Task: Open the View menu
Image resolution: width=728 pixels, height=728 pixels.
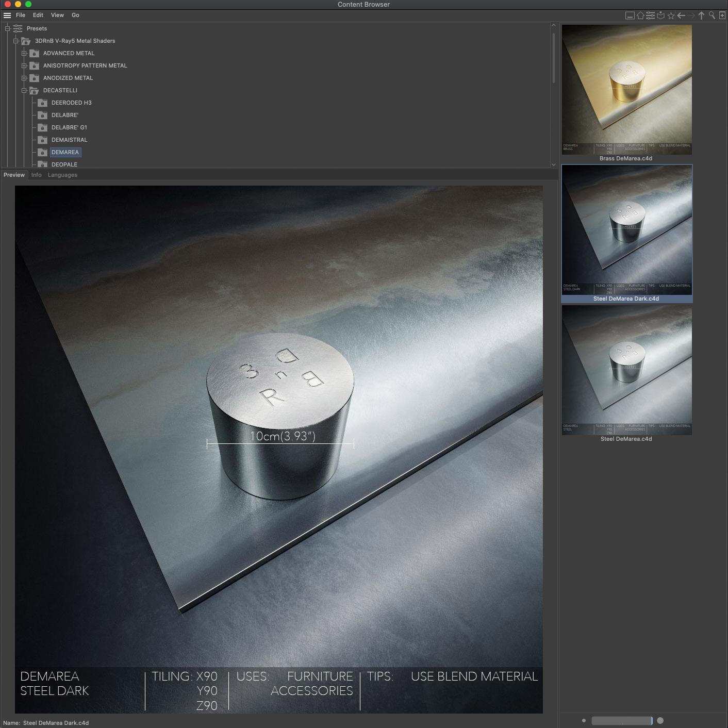Action: 57,15
